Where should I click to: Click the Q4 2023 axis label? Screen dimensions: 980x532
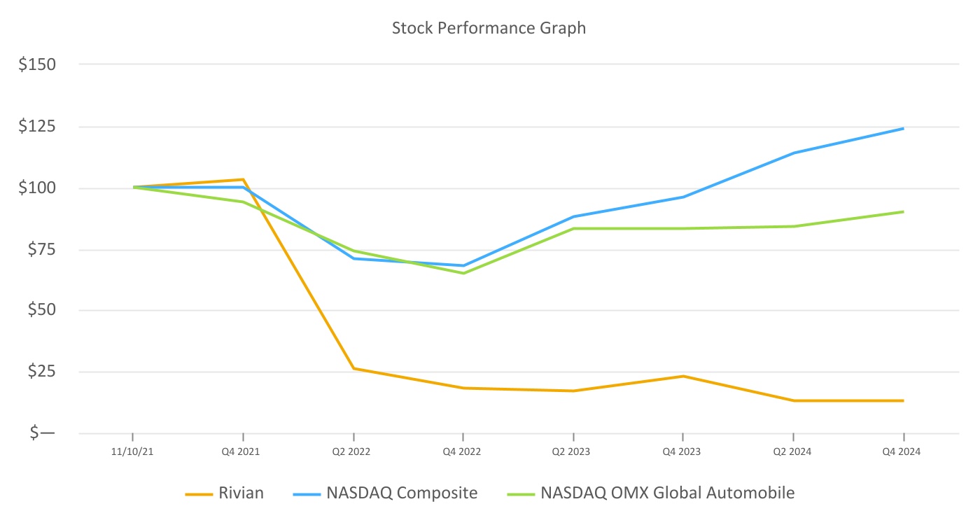682,452
